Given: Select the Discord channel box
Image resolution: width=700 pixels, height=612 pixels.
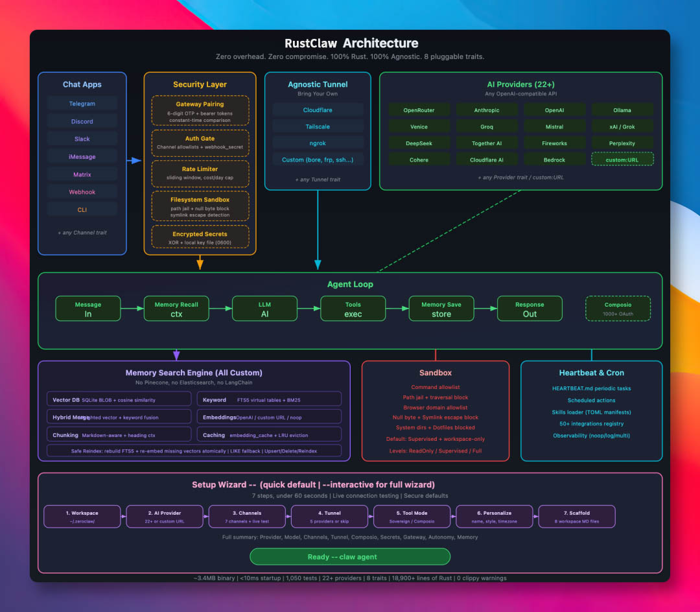Looking at the screenshot, I should [x=82, y=121].
